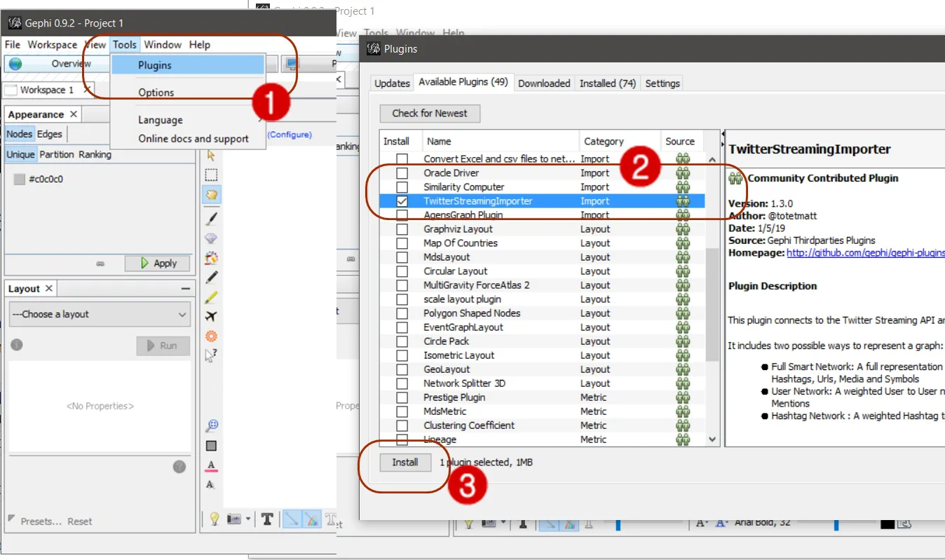Open the File menu

[x=13, y=44]
